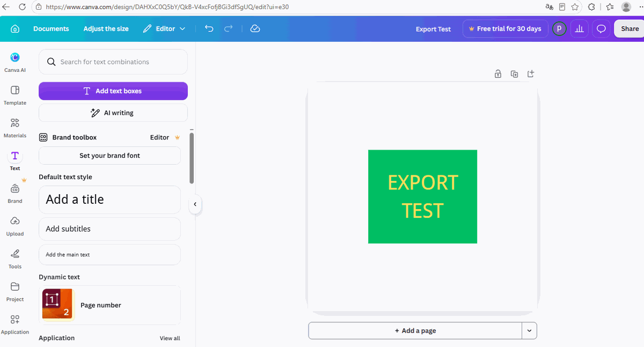Reload the browser page
The height and width of the screenshot is (347, 644).
point(22,7)
